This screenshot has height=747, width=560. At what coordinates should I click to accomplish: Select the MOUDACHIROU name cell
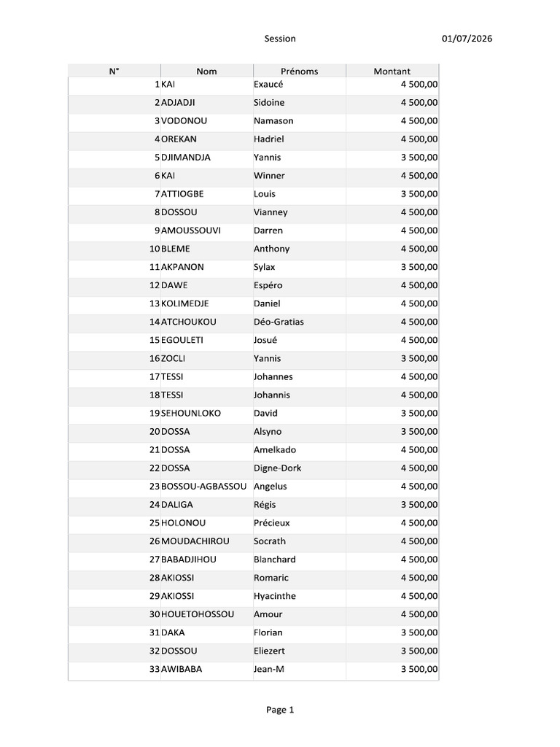[206, 541]
